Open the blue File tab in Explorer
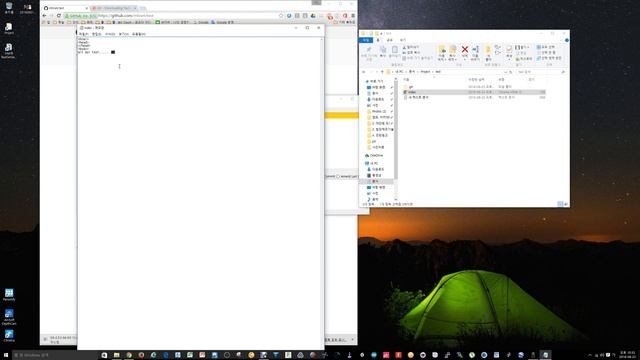Image resolution: width=640 pixels, height=360 pixels. click(366, 40)
